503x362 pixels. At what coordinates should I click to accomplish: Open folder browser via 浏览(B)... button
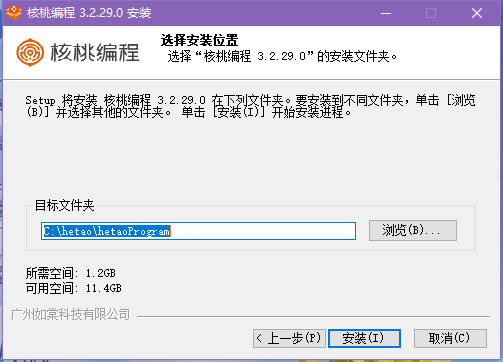pos(413,230)
